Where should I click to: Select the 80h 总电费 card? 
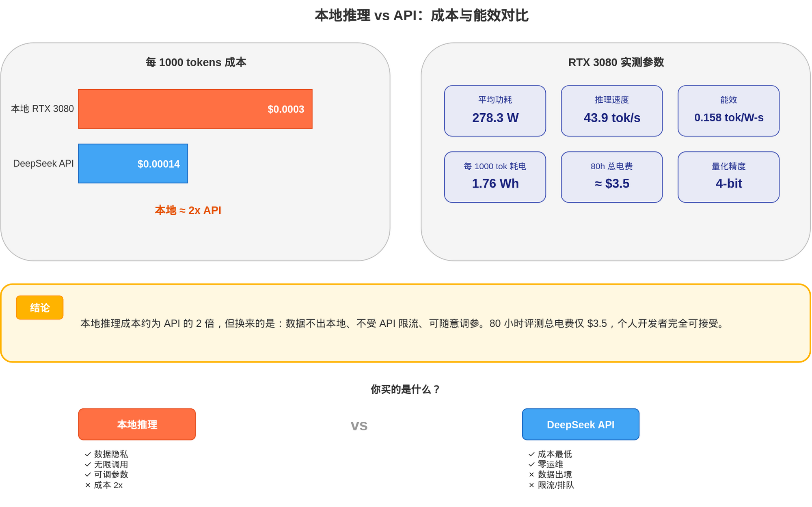point(612,177)
